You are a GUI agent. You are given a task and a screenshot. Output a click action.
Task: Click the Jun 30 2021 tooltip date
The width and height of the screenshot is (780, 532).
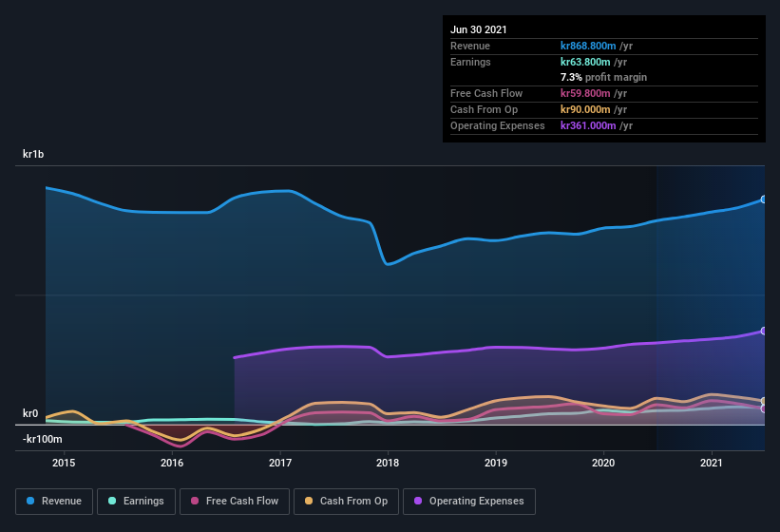pyautogui.click(x=479, y=29)
